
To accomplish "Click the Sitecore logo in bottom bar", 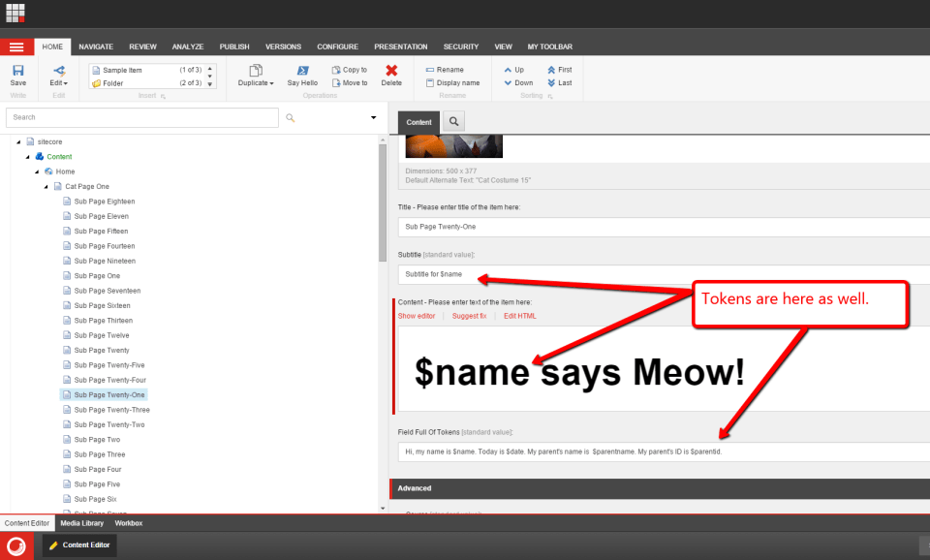I will [x=15, y=545].
